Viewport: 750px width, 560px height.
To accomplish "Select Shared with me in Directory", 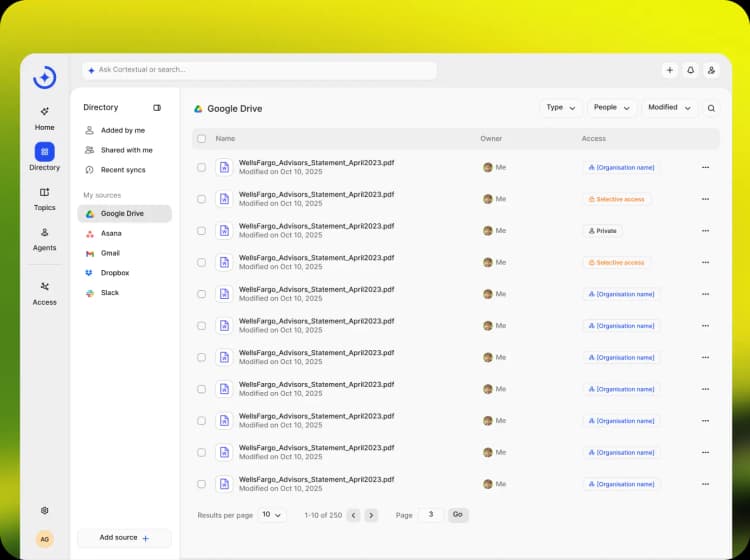I will click(124, 150).
